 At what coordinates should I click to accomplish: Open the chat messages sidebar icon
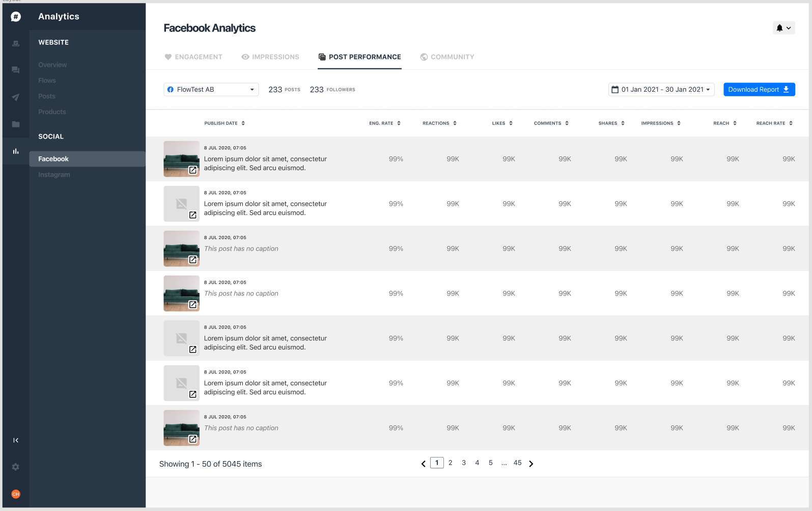click(16, 70)
